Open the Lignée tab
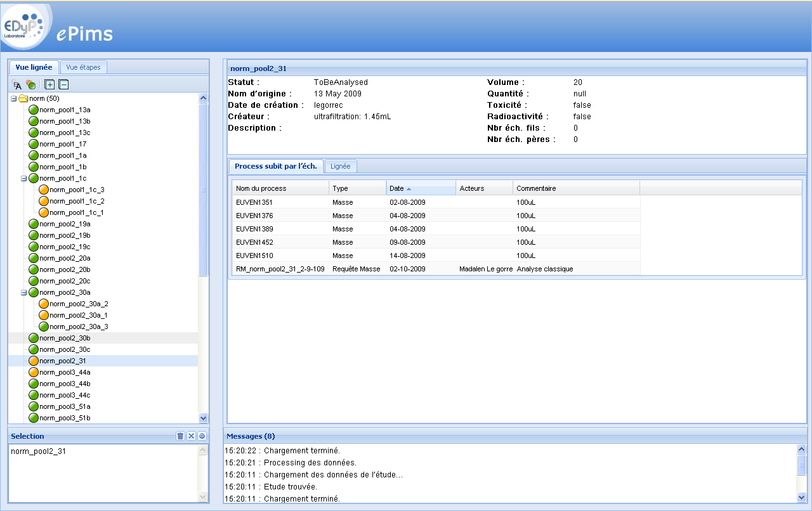812x511 pixels. (x=341, y=166)
